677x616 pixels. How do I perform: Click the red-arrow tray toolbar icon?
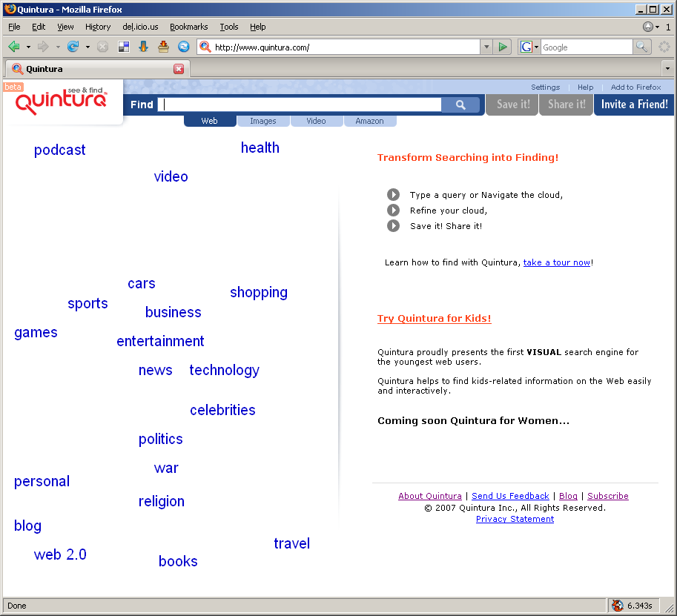point(163,47)
